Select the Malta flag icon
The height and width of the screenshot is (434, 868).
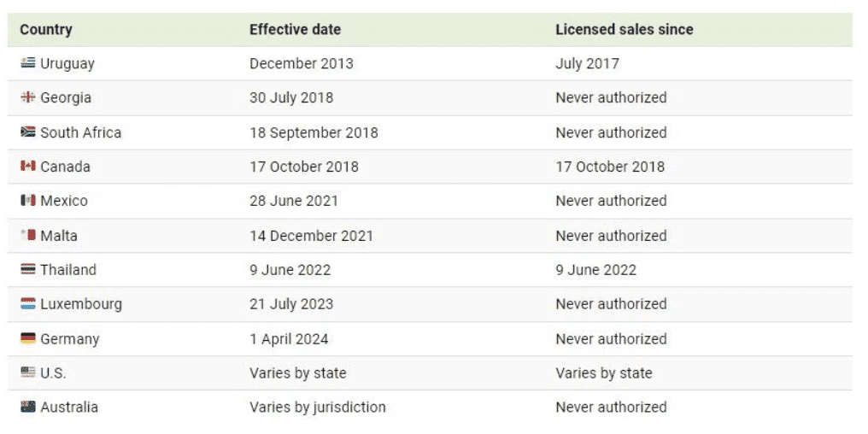point(27,236)
